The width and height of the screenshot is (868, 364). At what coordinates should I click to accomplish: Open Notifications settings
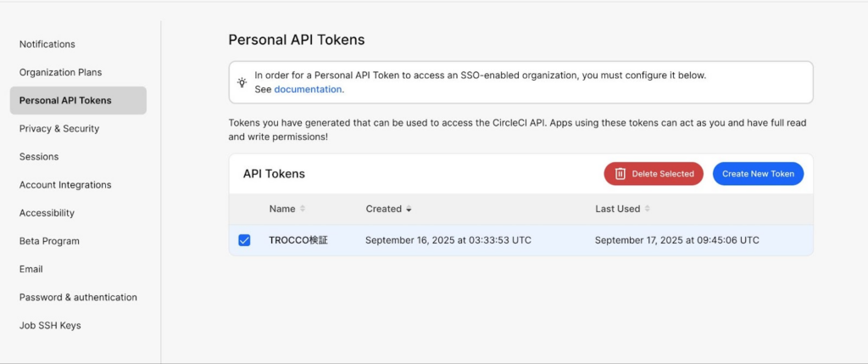pyautogui.click(x=47, y=44)
